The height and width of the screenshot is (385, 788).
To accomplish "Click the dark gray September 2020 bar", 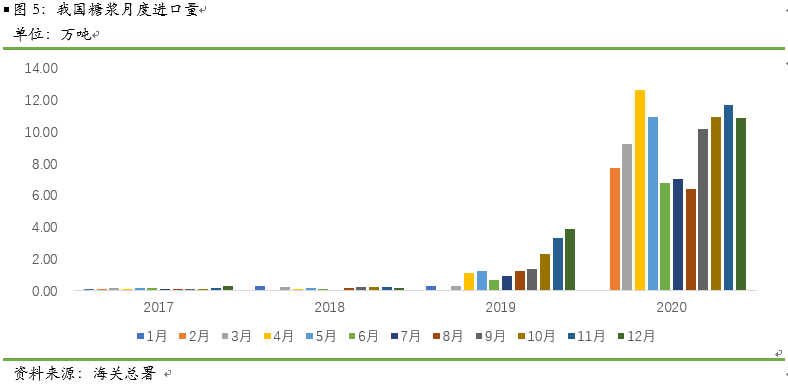I will point(703,210).
